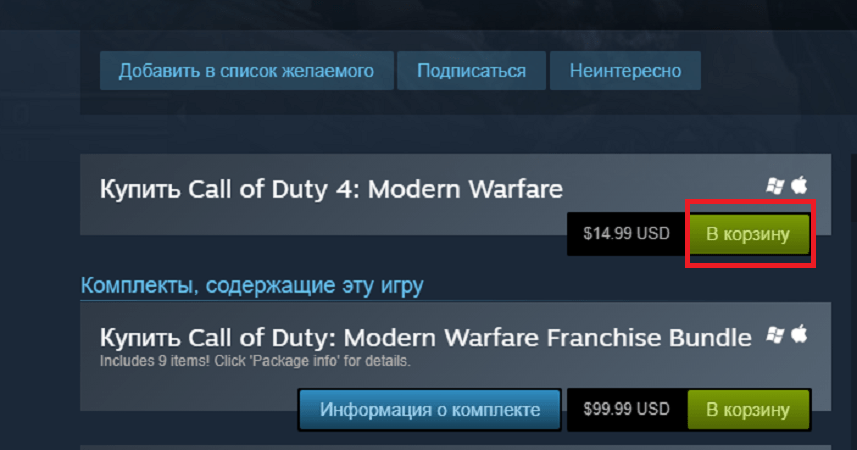Click the Подписаться follow button
Viewport: 857px width, 450px height.
471,71
